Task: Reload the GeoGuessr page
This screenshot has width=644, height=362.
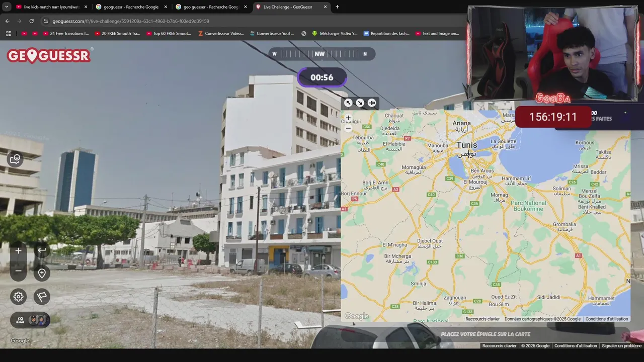Action: (31, 21)
